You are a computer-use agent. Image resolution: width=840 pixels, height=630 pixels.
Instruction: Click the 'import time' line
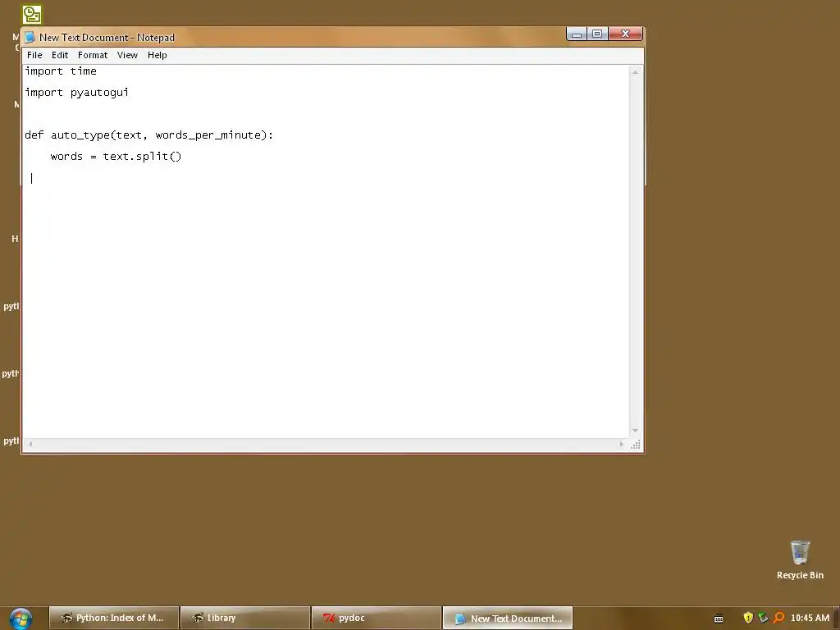[x=61, y=71]
